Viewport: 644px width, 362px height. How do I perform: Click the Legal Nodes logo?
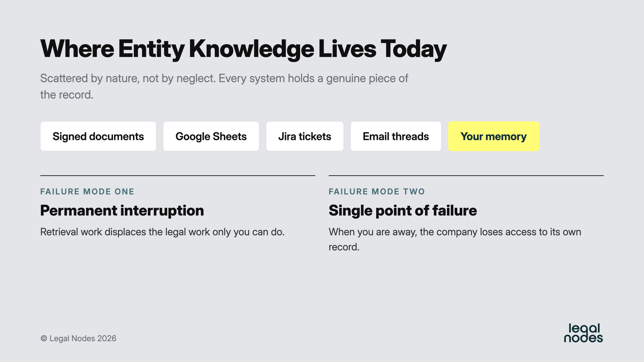[x=583, y=333]
